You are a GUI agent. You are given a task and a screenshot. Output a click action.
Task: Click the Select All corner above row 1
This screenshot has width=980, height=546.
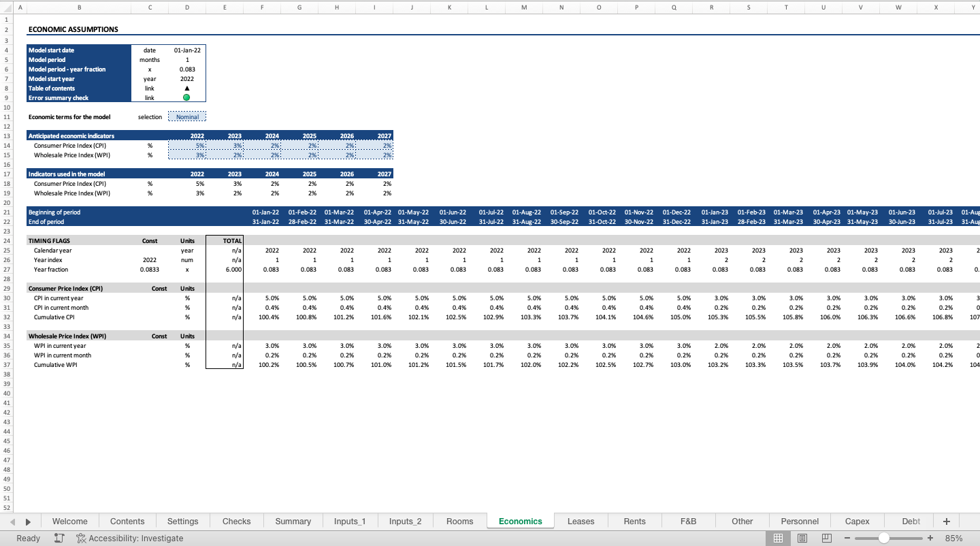[6, 7]
